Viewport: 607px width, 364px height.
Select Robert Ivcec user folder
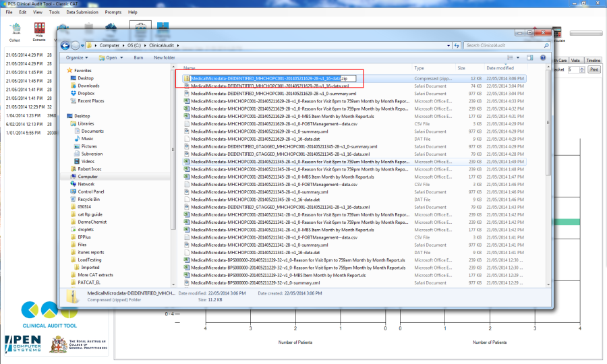click(86, 169)
